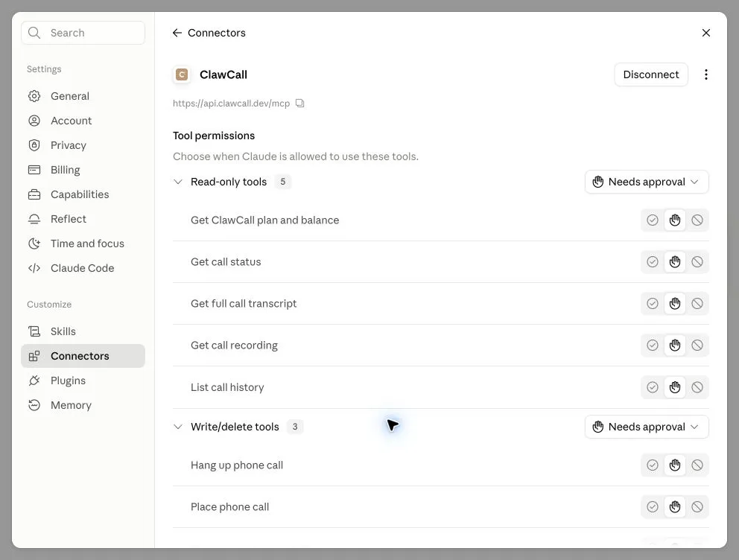
Task: Click the Privacy shield icon
Action: [34, 145]
